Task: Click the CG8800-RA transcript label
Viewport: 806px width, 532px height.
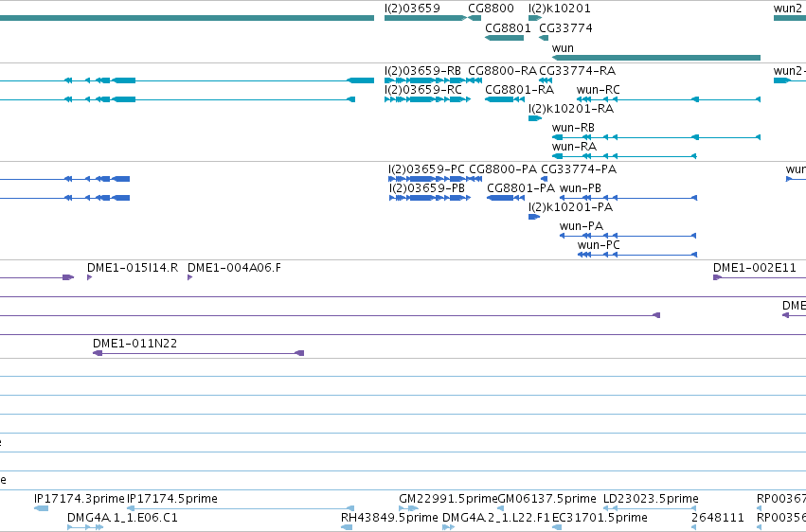Action: [x=502, y=71]
